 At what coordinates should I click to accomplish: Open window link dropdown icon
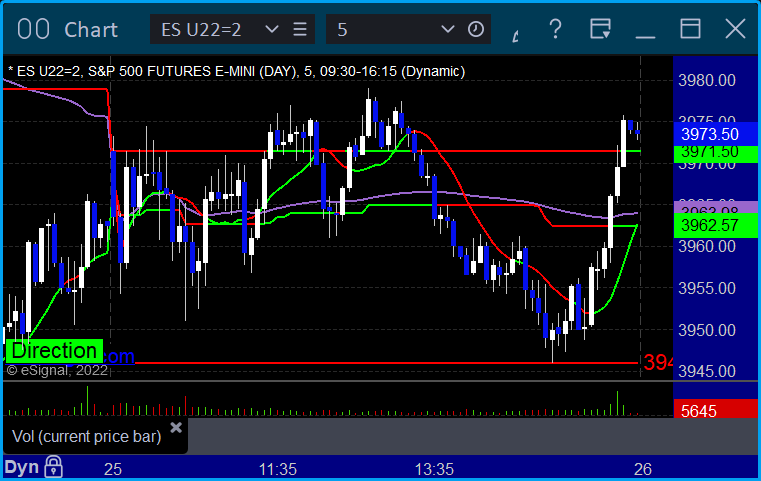point(600,29)
